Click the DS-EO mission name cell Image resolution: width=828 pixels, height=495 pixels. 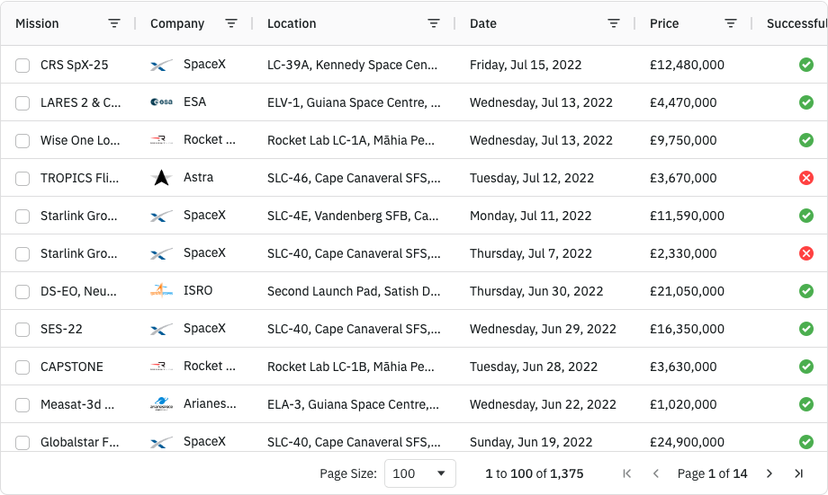(79, 291)
